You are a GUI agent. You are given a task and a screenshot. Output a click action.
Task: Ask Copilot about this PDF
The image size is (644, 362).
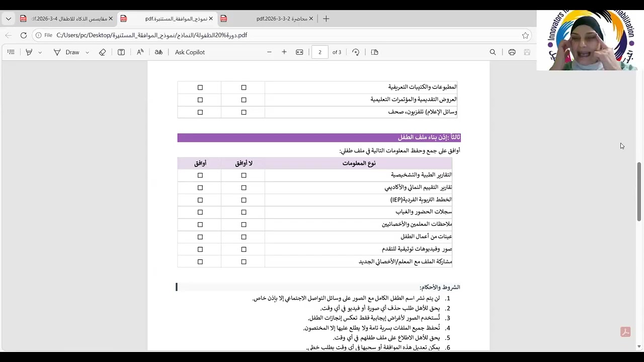[190, 52]
